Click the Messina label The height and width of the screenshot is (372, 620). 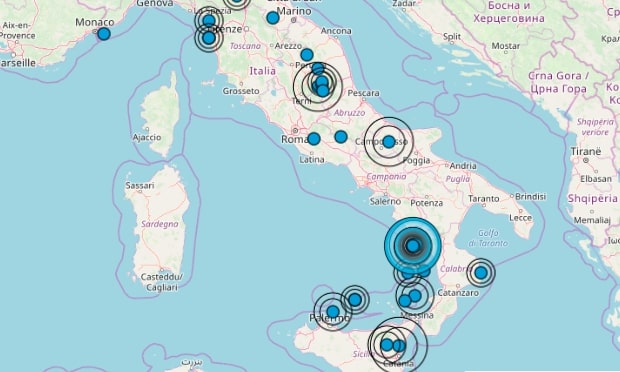pos(417,315)
